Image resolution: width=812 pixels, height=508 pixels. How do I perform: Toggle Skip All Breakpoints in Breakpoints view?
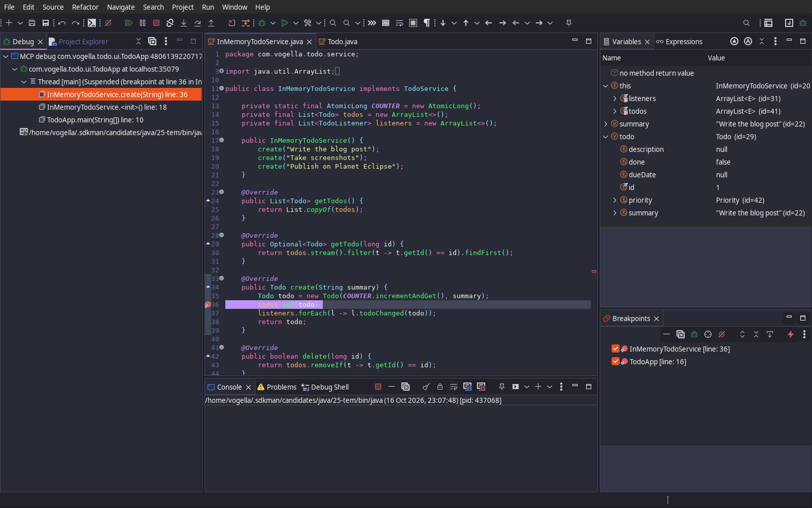point(722,334)
